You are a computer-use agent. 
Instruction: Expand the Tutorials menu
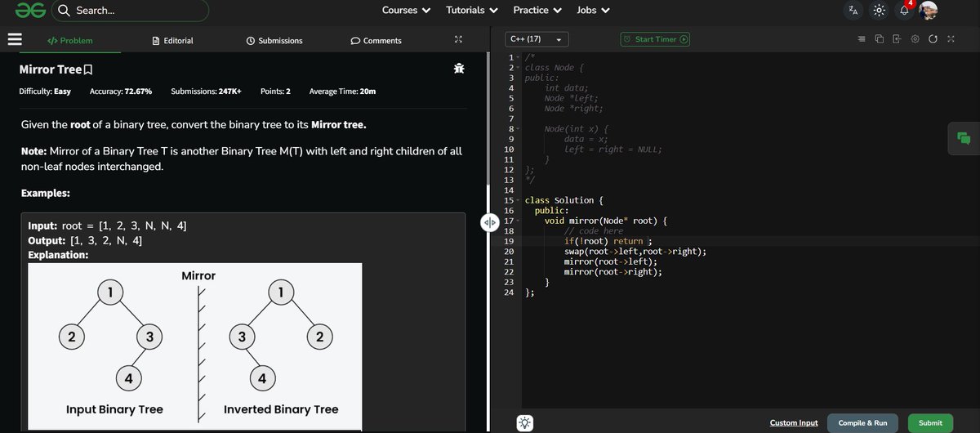click(x=471, y=11)
